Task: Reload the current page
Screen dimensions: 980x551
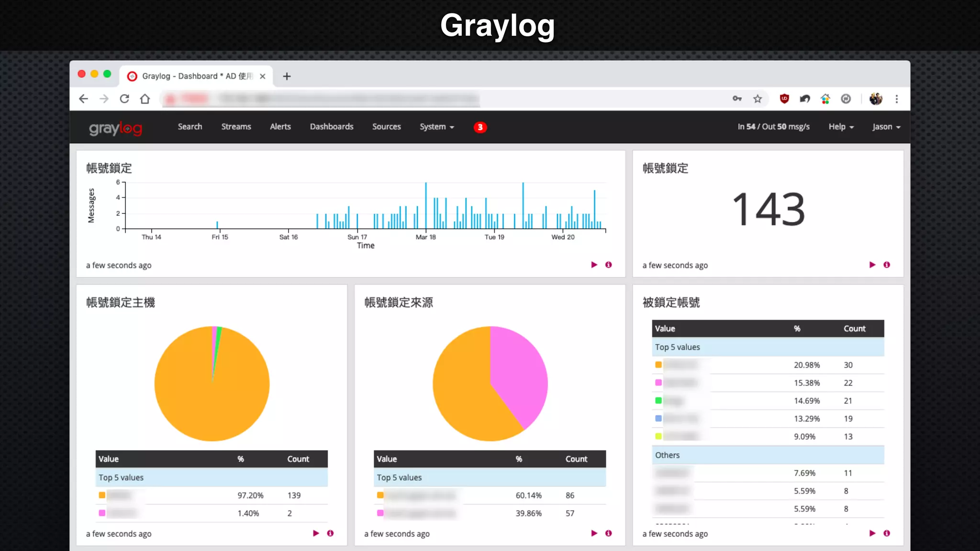Action: tap(124, 99)
